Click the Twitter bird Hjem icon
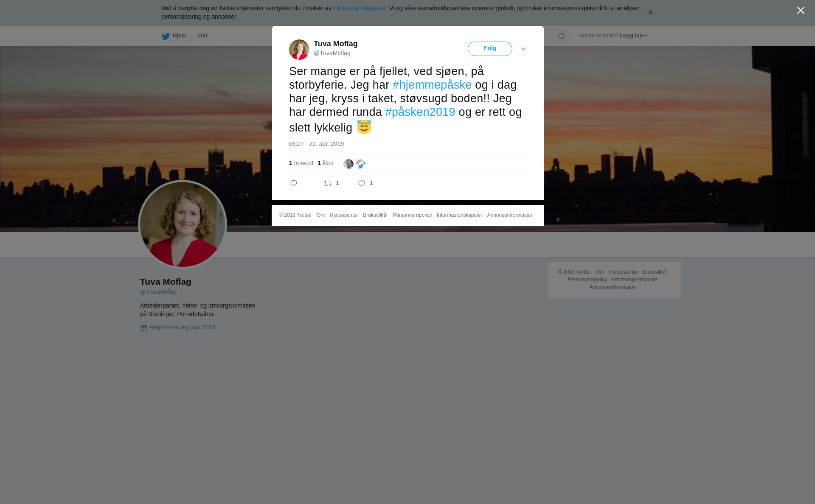815x504 pixels. (x=166, y=36)
